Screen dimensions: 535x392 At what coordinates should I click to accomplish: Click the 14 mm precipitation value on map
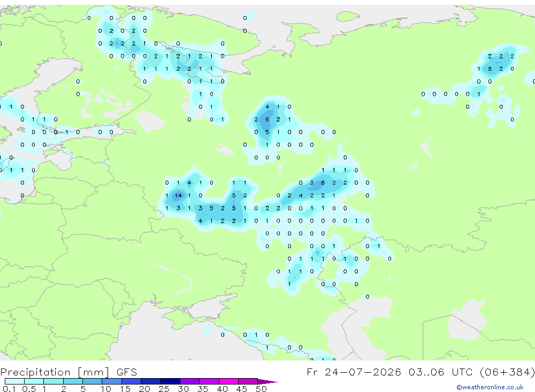point(179,196)
